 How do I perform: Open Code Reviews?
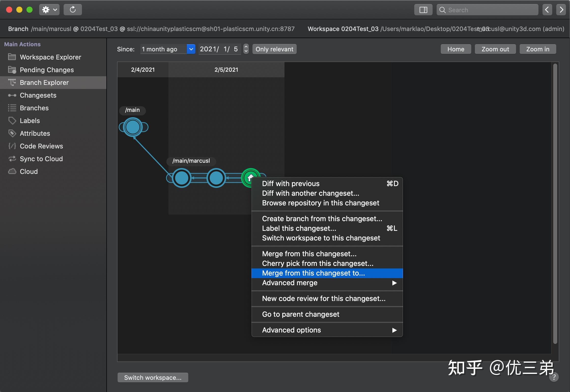click(x=41, y=146)
